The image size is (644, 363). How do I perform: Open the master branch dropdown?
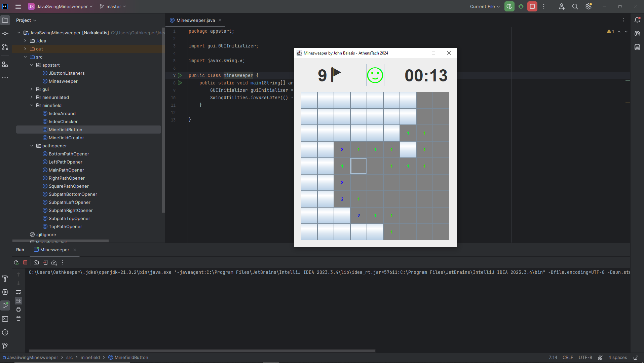[113, 6]
